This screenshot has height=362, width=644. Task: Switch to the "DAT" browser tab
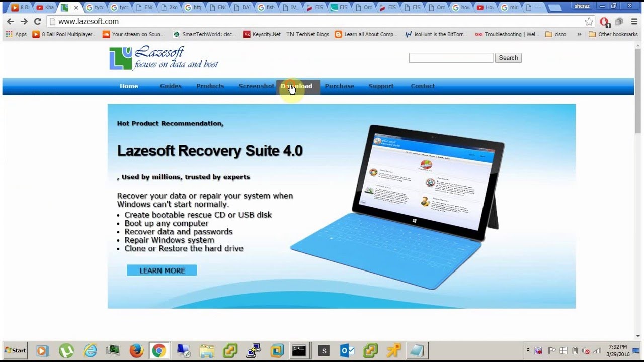coord(242,8)
